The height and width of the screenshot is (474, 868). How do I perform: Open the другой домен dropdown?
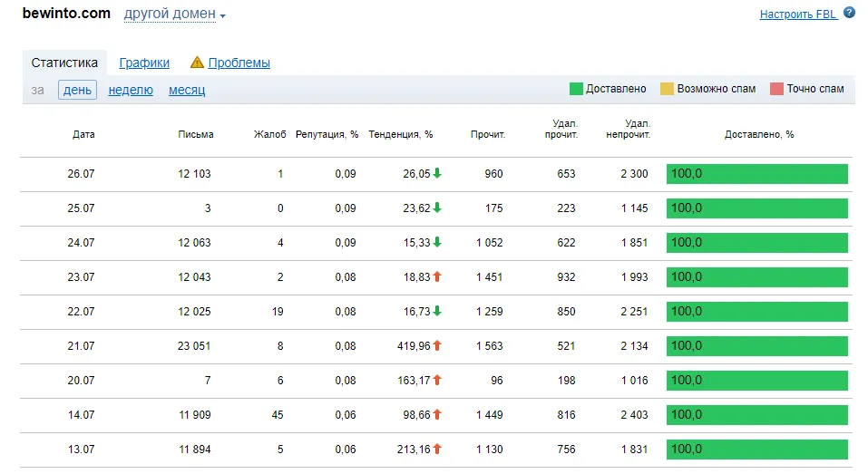174,14
